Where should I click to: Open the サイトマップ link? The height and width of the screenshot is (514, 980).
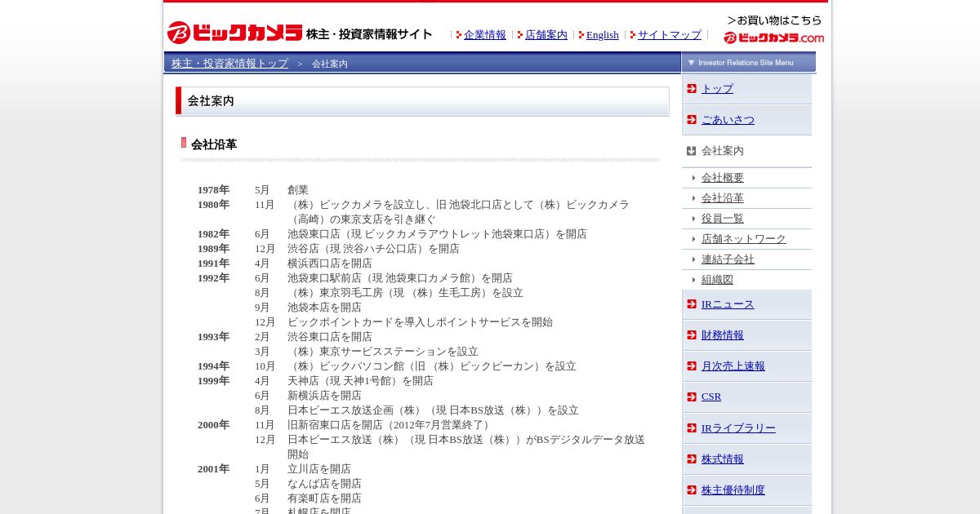[x=670, y=35]
